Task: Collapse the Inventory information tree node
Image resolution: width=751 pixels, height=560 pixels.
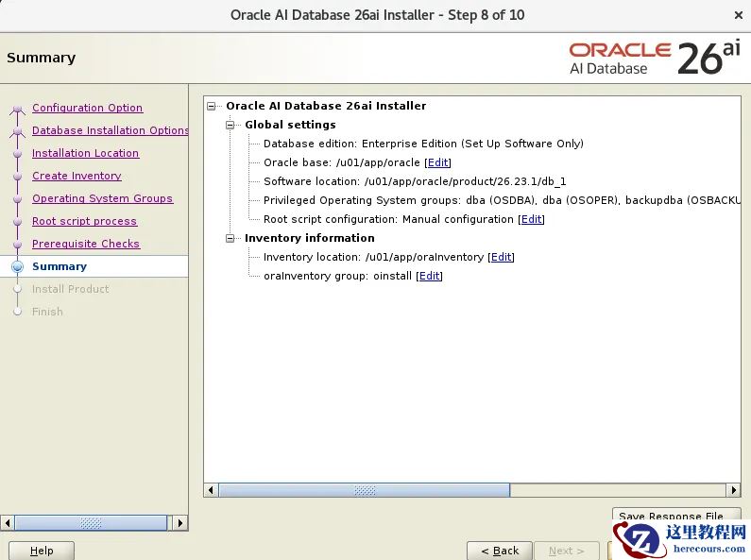Action: [x=230, y=238]
